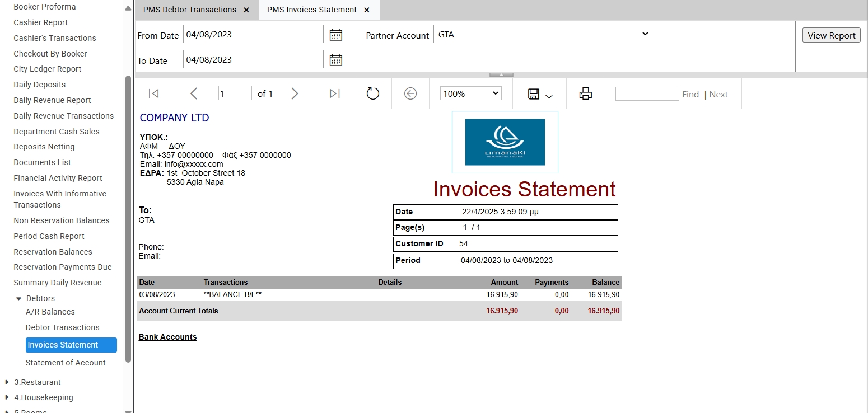Close the PMS Debtor Transactions tab
This screenshot has width=868, height=413.
point(246,10)
